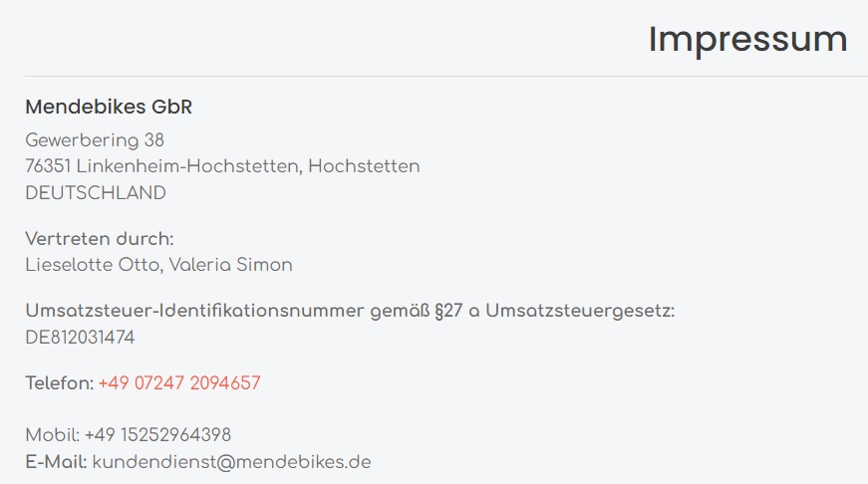Click the kundendienst@mendebikes.de email address

tap(231, 462)
